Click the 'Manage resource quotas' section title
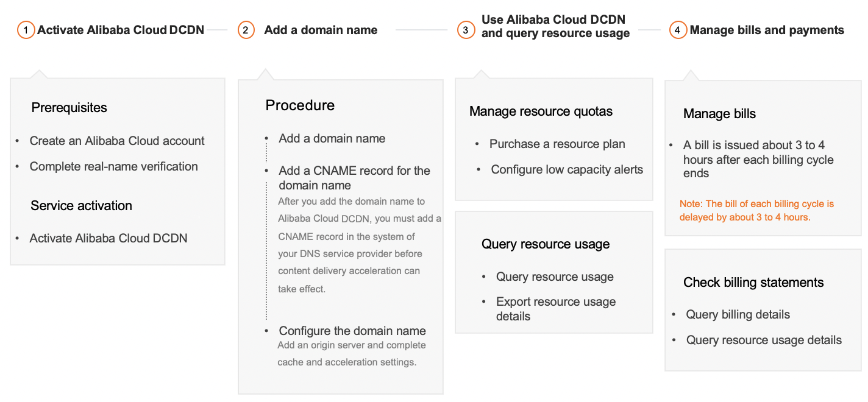Viewport: 868px width, 402px height. (541, 111)
